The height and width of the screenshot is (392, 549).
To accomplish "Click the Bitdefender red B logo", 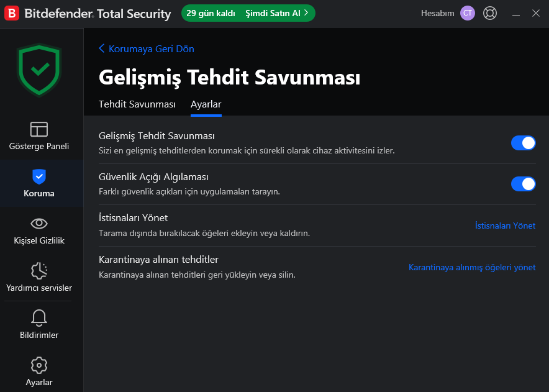I will [x=12, y=13].
